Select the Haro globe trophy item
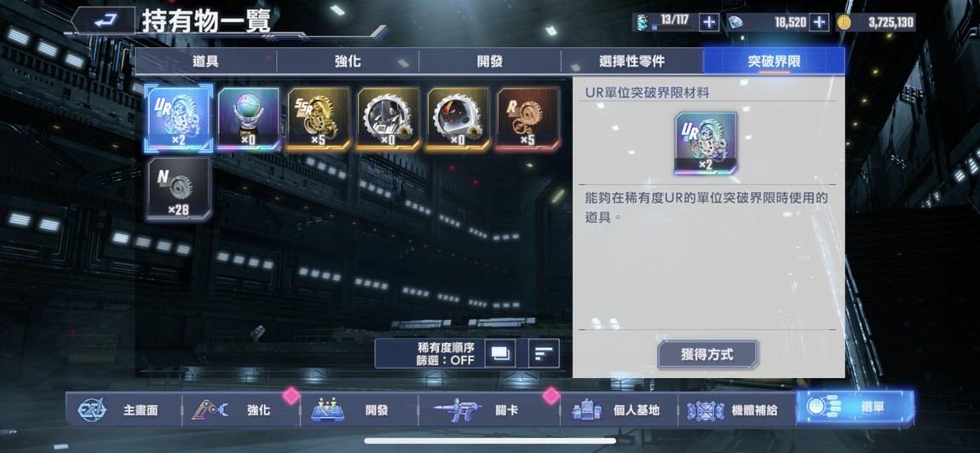The height and width of the screenshot is (453, 980). [248, 119]
